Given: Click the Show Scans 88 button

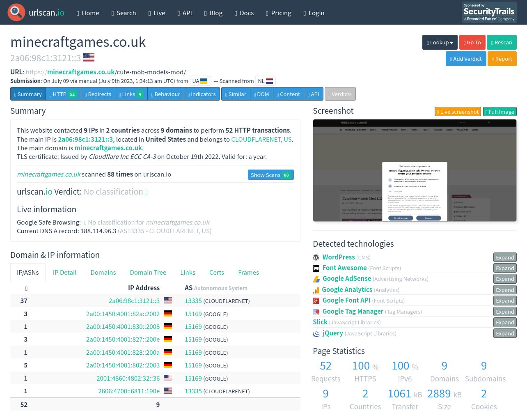Looking at the screenshot, I should (270, 174).
